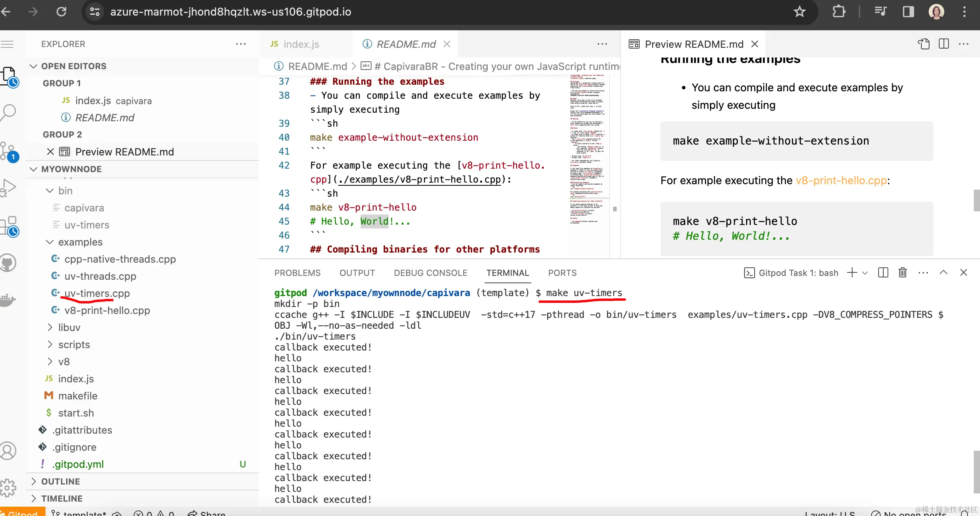This screenshot has height=516, width=980.
Task: Open the Docker view in activity bar
Action: click(x=9, y=300)
